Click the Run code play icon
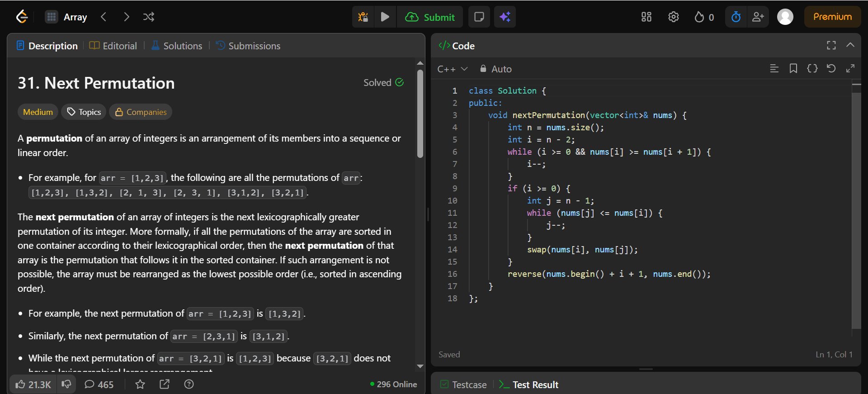Image resolution: width=868 pixels, height=394 pixels. coord(385,17)
